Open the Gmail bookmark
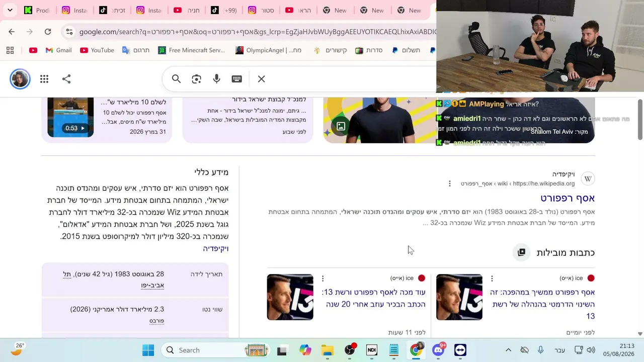The height and width of the screenshot is (362, 644). tap(58, 50)
